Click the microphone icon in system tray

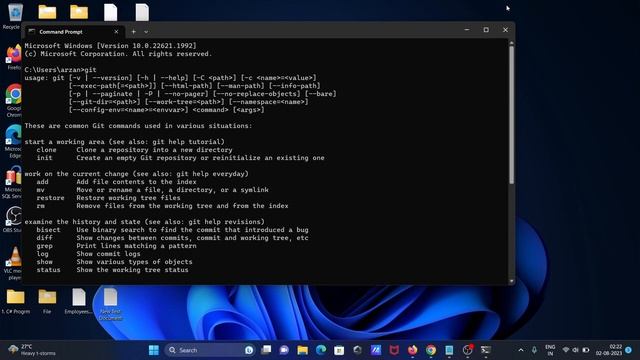[534, 350]
